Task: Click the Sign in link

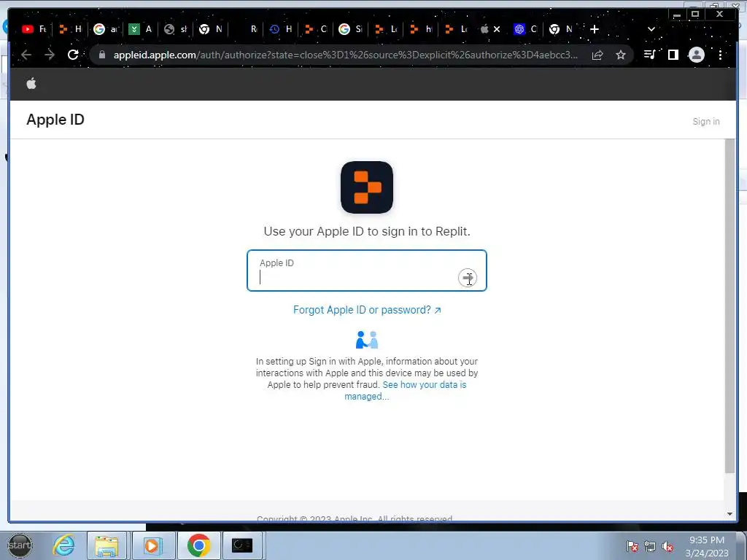Action: [x=706, y=122]
